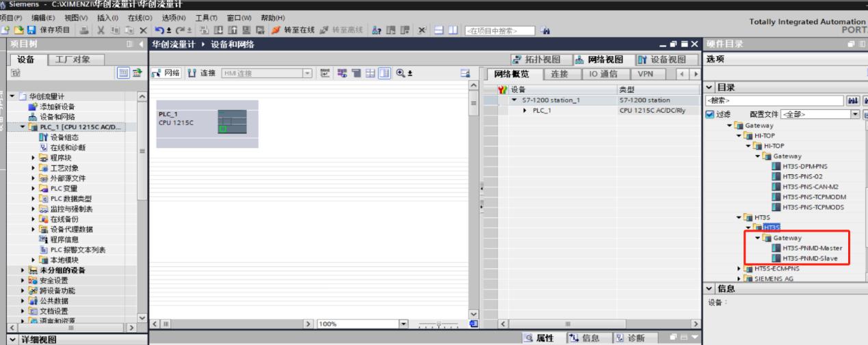Click the delete X icon in toolbar
868x345 pixels.
pos(143,29)
